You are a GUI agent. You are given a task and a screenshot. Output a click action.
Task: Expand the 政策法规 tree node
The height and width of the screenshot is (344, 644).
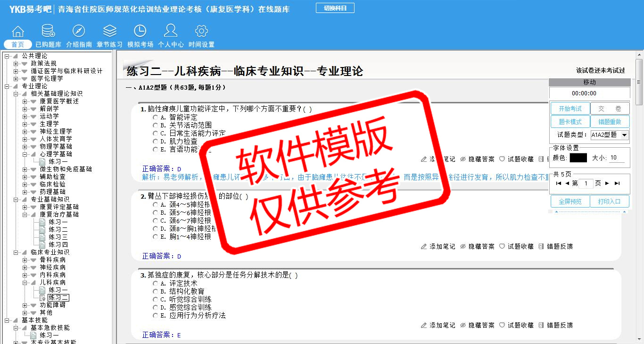16,64
